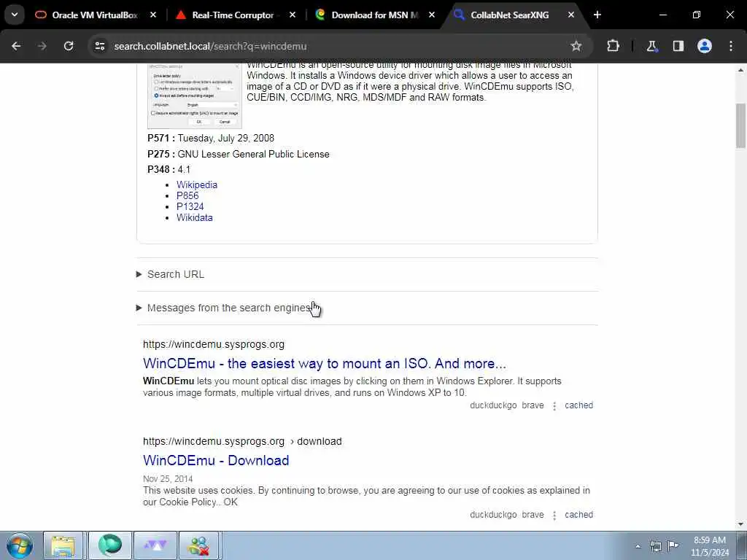The width and height of the screenshot is (747, 560).
Task: Open the P856 link
Action: pyautogui.click(x=187, y=195)
